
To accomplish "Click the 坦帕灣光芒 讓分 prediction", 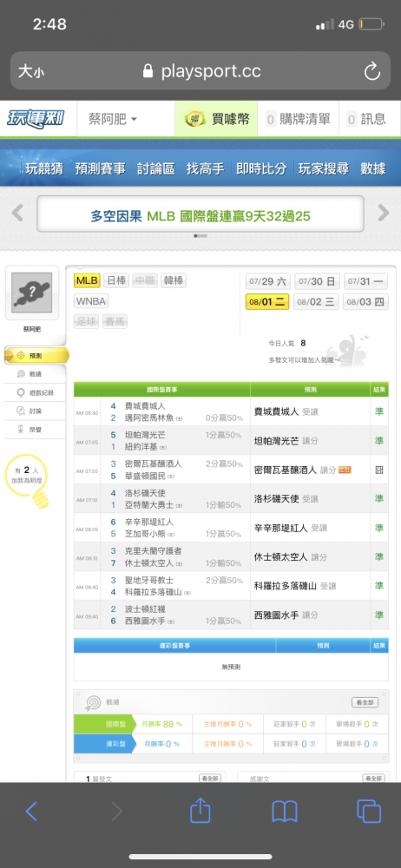I will [x=286, y=441].
